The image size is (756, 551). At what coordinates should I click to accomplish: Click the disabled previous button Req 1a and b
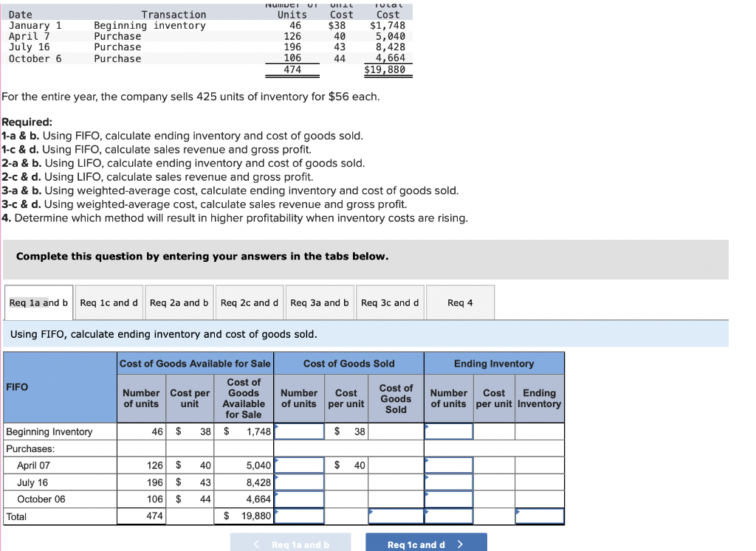[x=290, y=544]
